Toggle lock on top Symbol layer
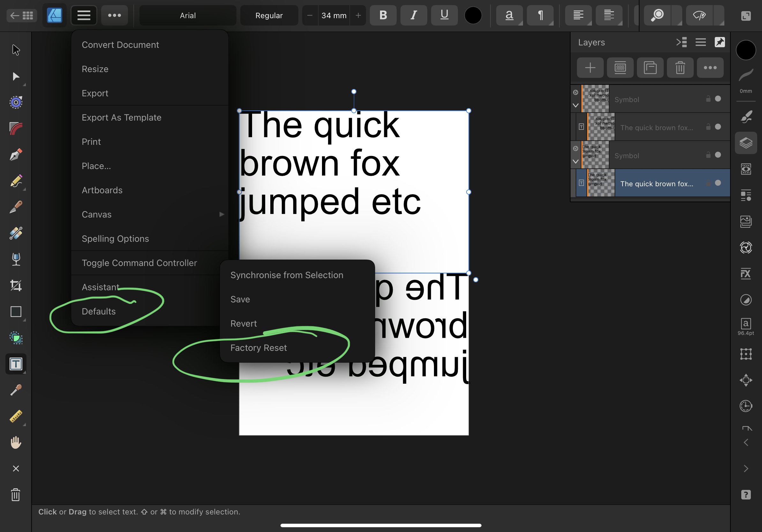762x532 pixels. pyautogui.click(x=708, y=99)
